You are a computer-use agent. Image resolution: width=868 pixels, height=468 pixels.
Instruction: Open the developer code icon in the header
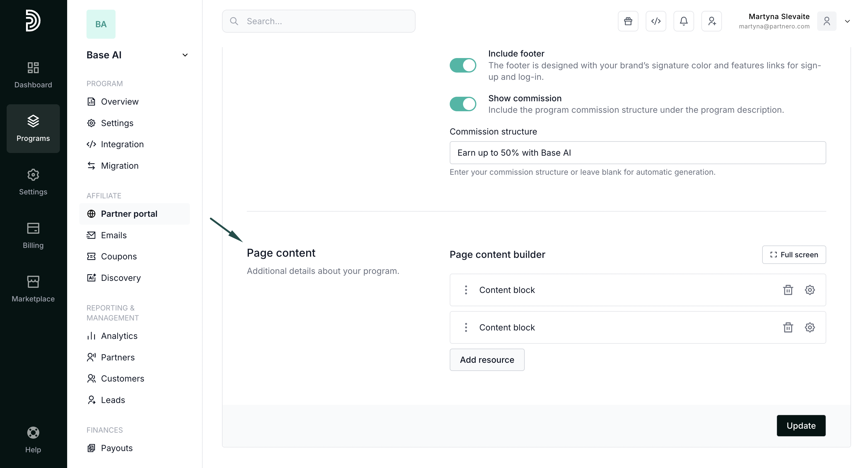pyautogui.click(x=656, y=21)
